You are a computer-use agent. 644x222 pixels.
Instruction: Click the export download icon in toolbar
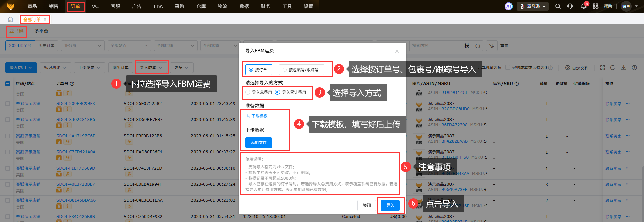624,68
